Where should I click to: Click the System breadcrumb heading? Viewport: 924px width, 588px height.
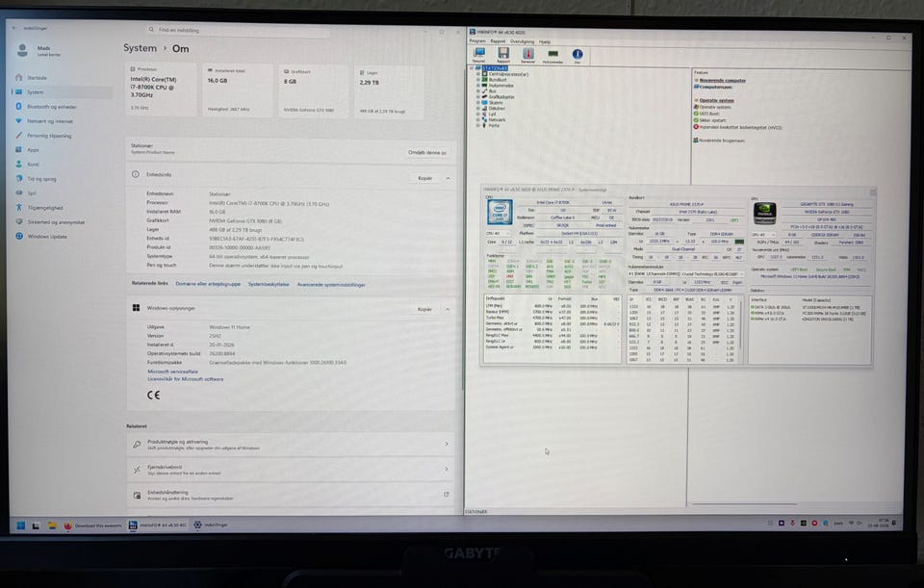click(x=140, y=48)
